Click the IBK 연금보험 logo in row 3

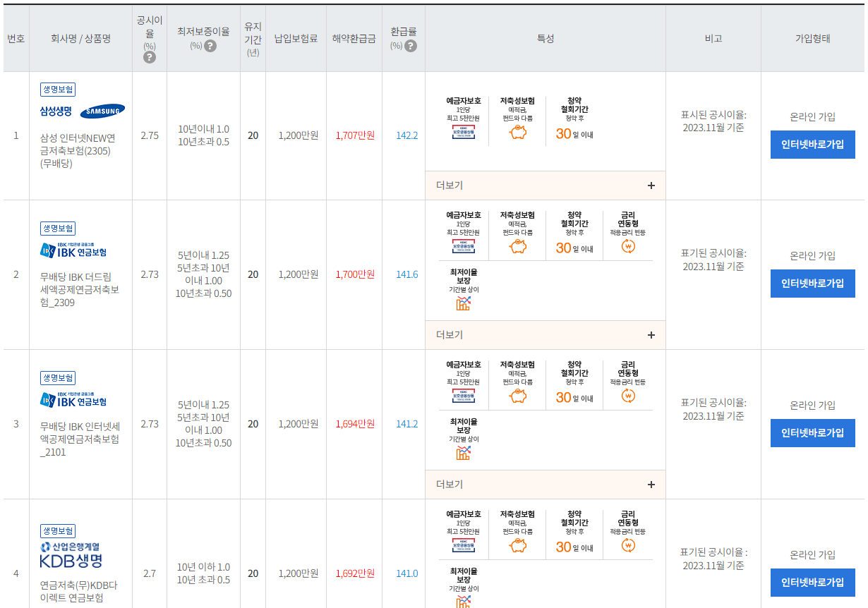(x=73, y=399)
